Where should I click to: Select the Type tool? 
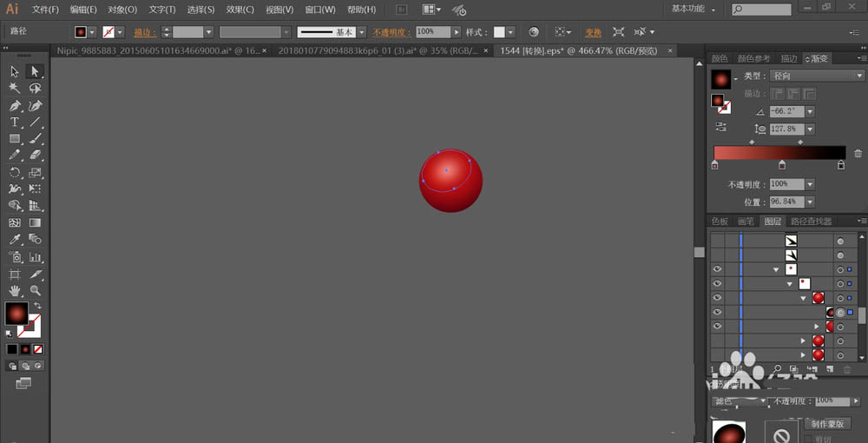(x=15, y=122)
